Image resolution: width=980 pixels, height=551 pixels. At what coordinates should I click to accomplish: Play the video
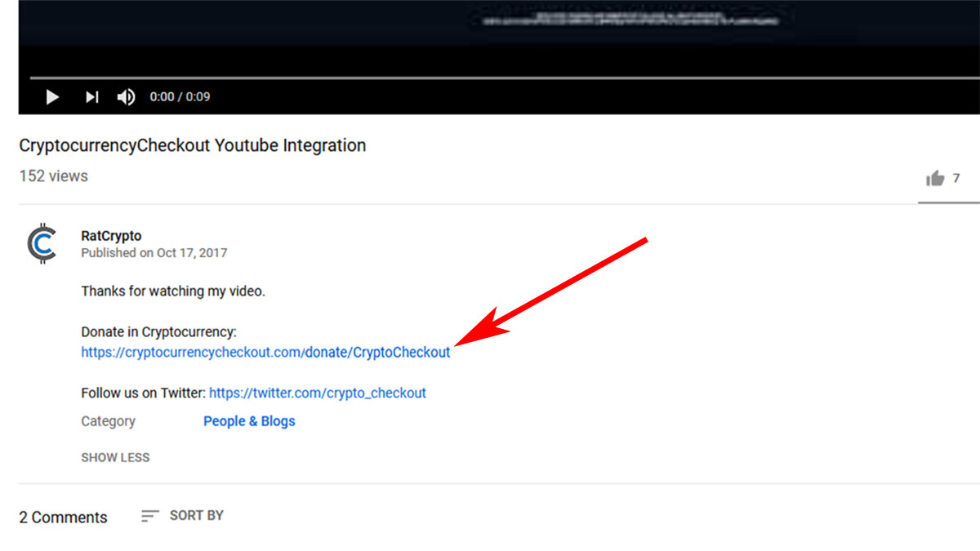52,97
